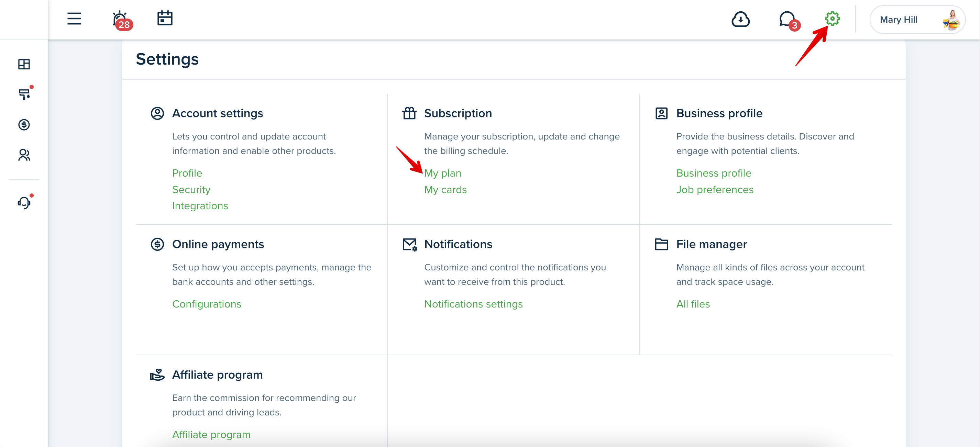Click the Online payments heading
The height and width of the screenshot is (447, 980).
point(218,244)
